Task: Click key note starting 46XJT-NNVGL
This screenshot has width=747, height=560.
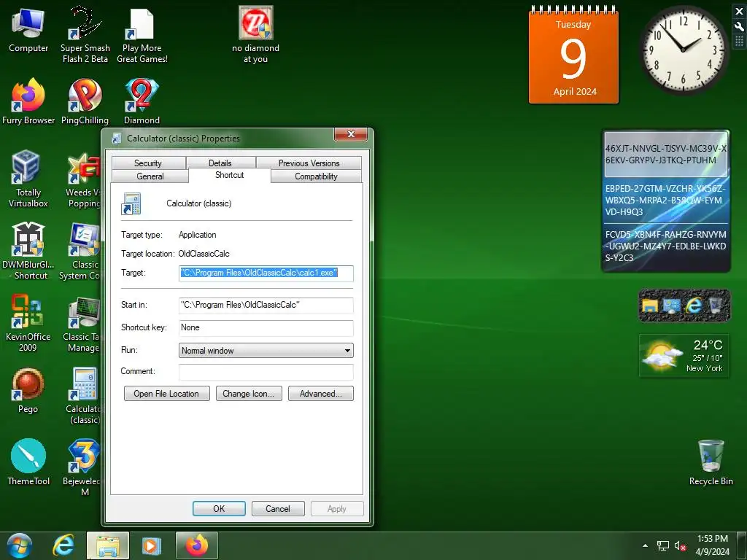Action: tap(665, 155)
